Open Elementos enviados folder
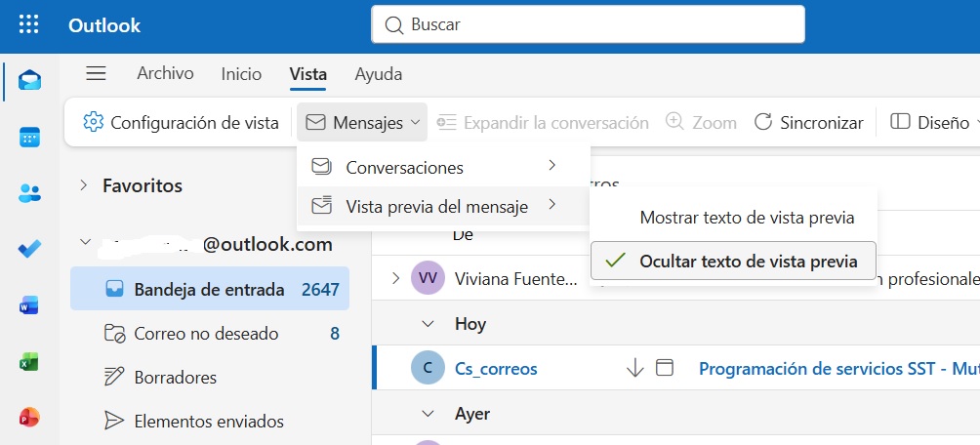980x445 pixels. [x=210, y=421]
